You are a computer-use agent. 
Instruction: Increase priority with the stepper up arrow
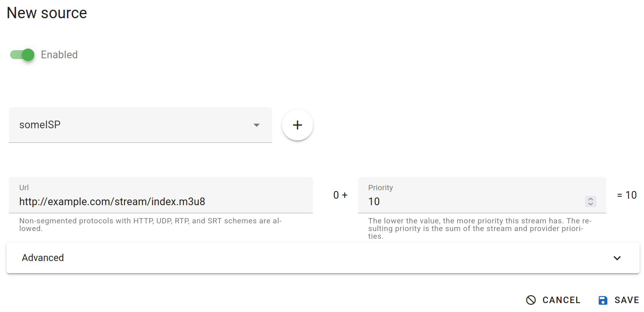point(591,199)
